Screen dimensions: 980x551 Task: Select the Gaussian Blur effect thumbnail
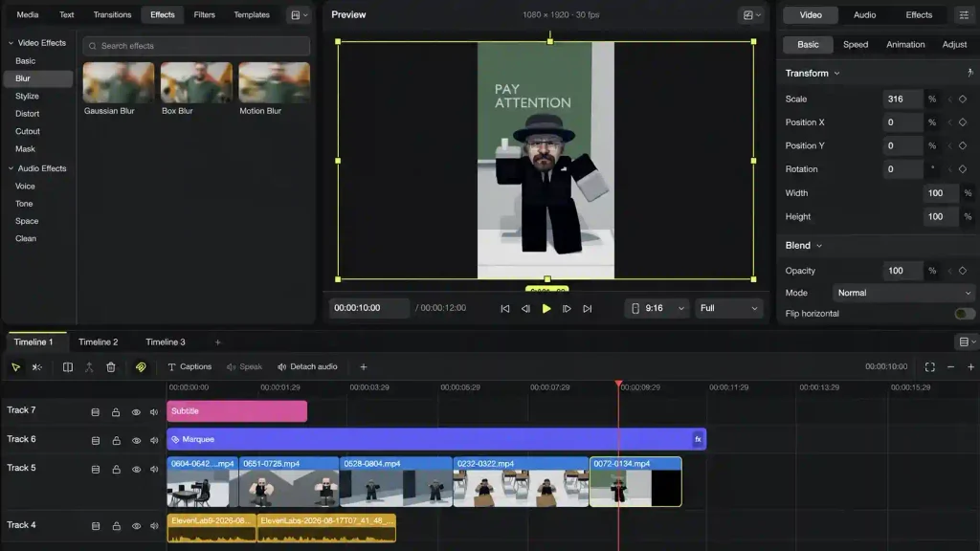tap(118, 82)
